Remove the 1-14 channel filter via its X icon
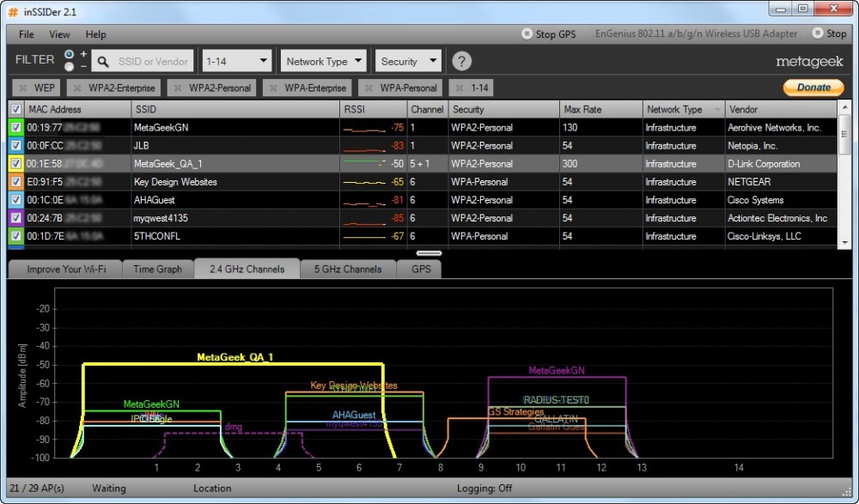Image resolution: width=859 pixels, height=504 pixels. coord(460,88)
